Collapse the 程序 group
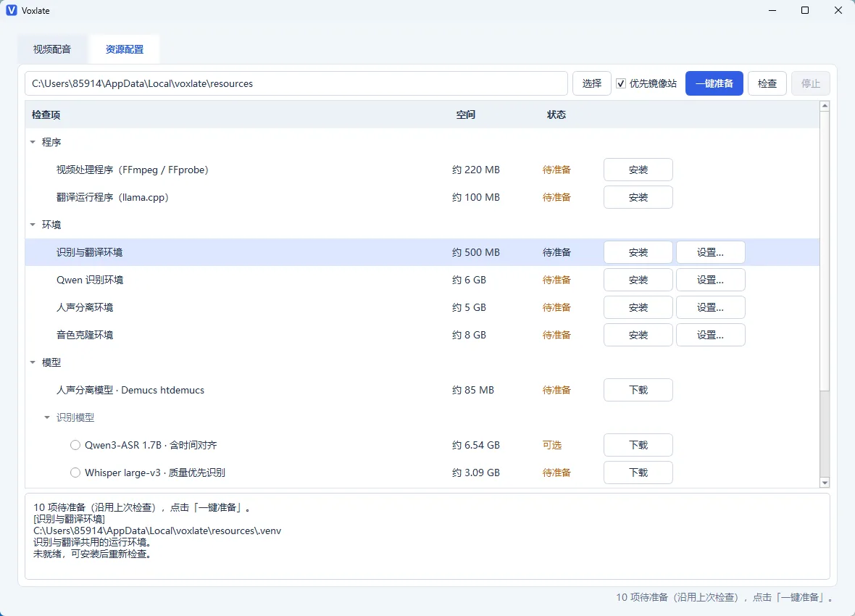The height and width of the screenshot is (616, 855). coord(33,142)
